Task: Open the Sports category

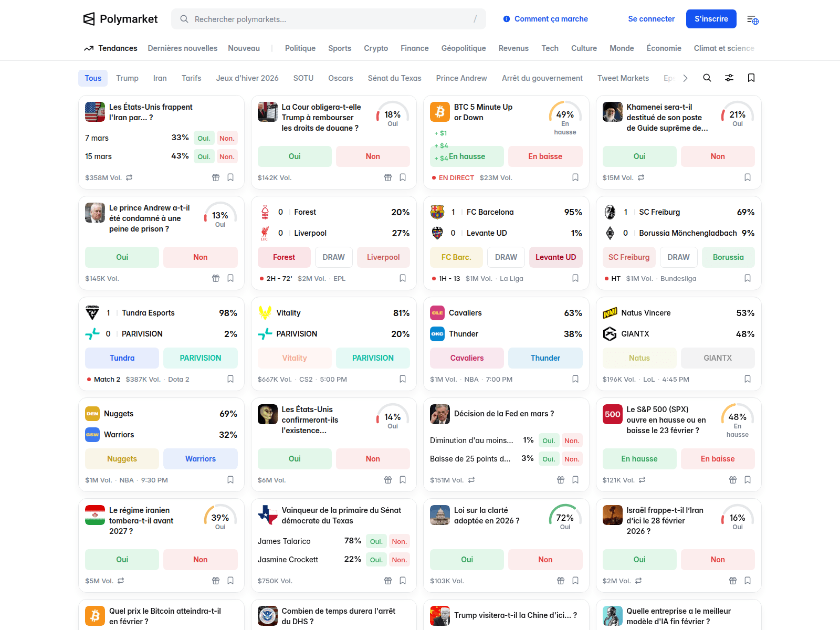Action: (340, 48)
